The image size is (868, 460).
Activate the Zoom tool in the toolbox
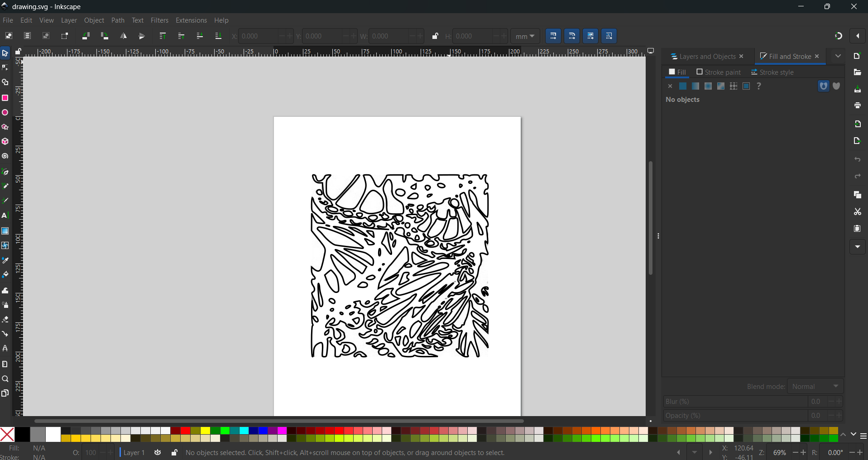(x=5, y=379)
